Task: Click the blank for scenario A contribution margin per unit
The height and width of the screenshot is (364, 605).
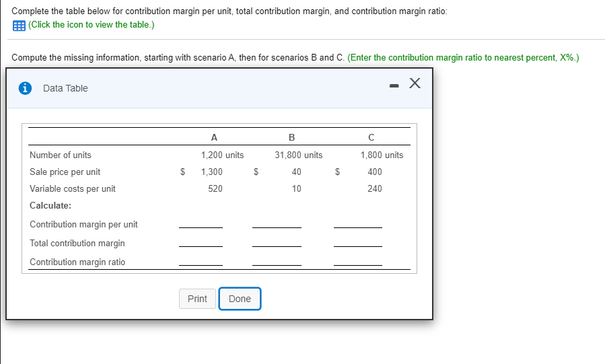Action: click(201, 223)
